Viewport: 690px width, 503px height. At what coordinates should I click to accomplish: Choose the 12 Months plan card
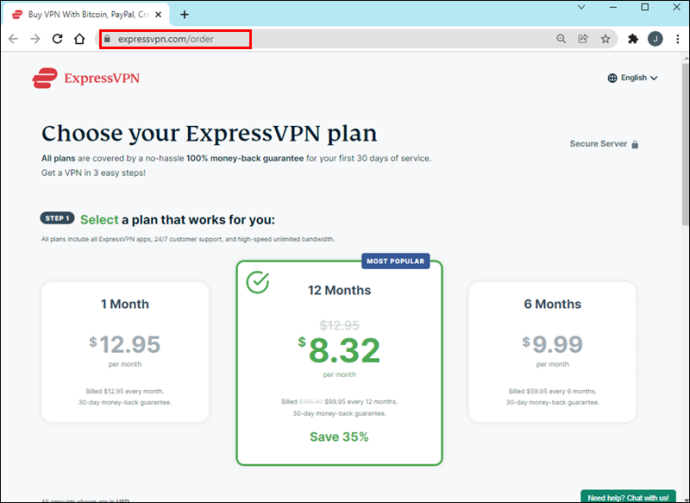coord(339,363)
